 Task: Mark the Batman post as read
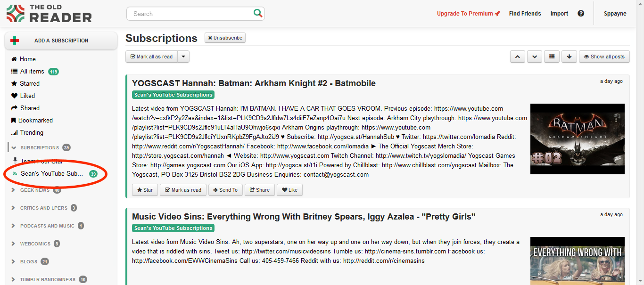point(182,190)
